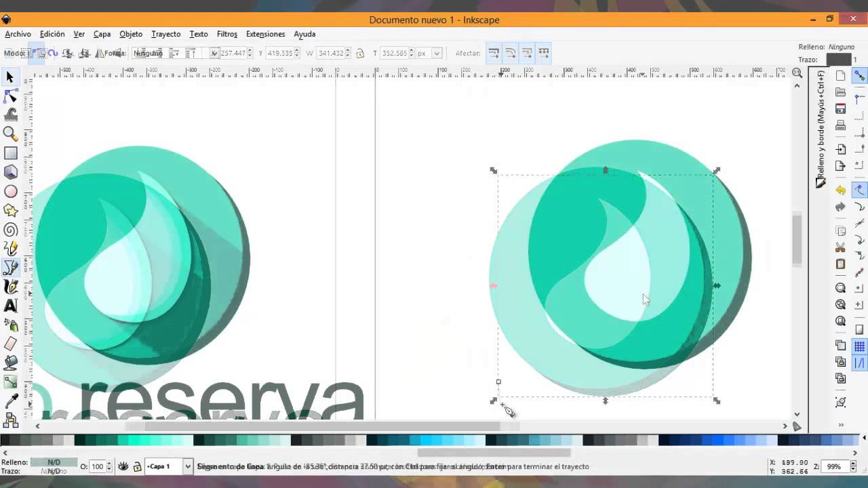Select the Selector arrow tool
This screenshot has width=868, height=488.
(10, 77)
